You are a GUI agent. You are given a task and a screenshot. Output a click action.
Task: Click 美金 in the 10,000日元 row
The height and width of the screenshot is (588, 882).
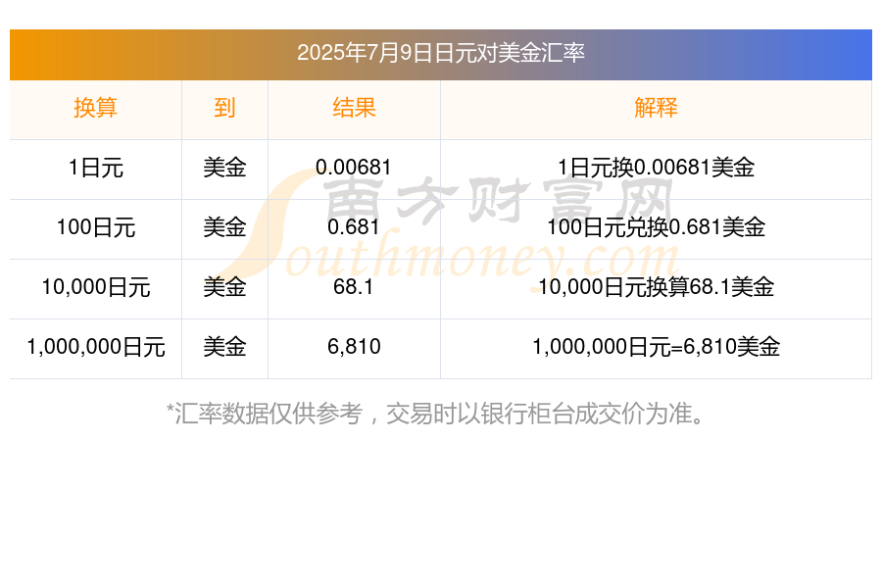click(224, 287)
